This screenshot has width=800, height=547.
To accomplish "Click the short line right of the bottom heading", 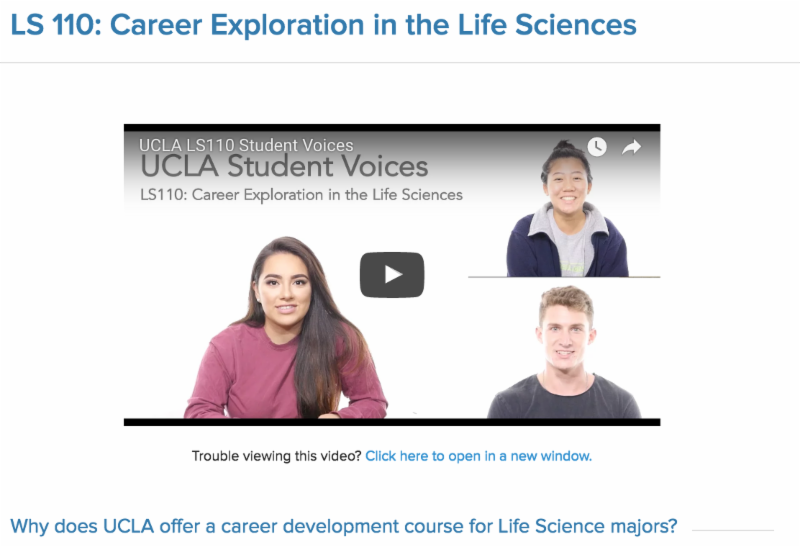I will pyautogui.click(x=732, y=530).
